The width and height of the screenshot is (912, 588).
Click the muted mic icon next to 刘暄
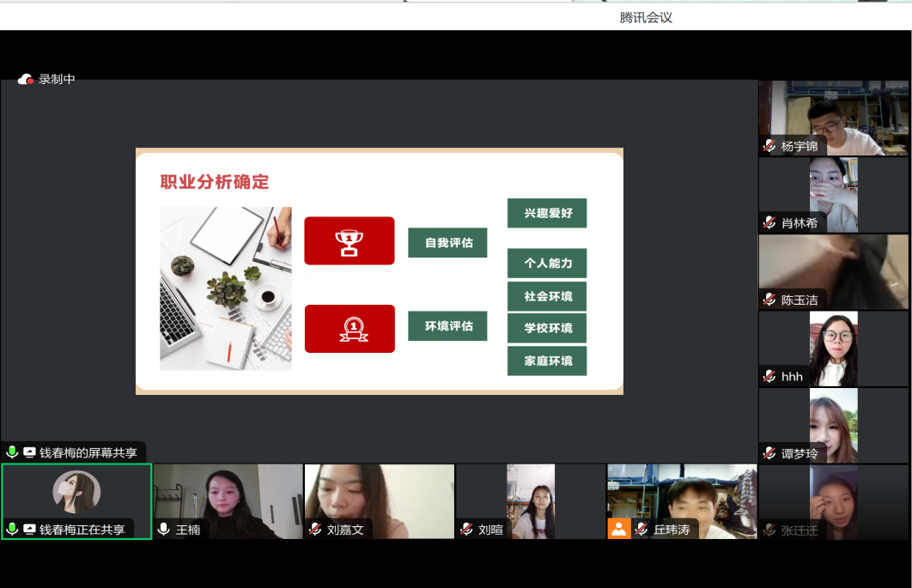(x=466, y=530)
